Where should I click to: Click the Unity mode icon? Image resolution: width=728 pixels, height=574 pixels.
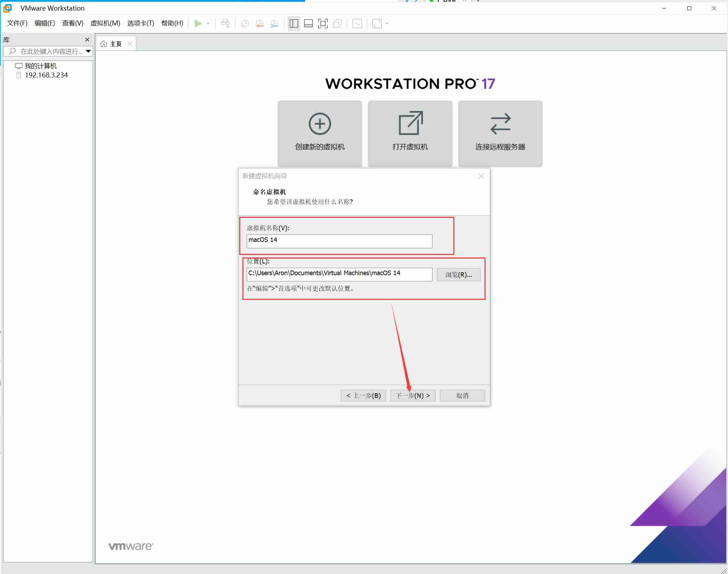click(337, 24)
